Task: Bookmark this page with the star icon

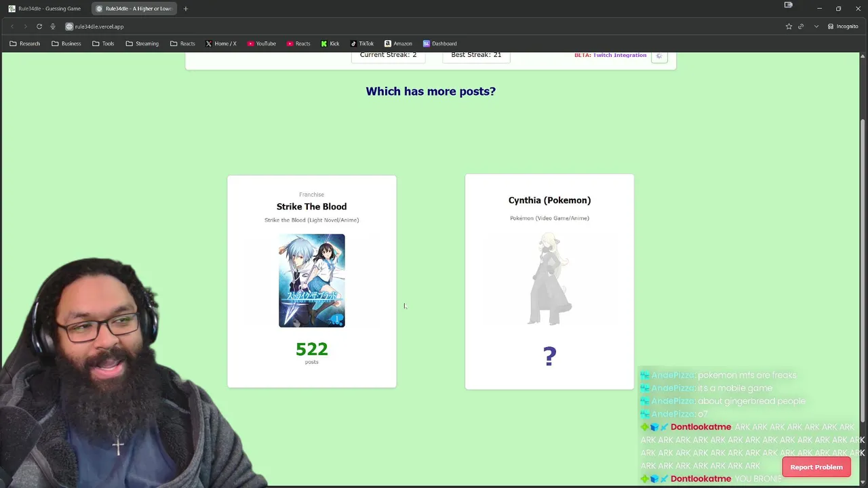Action: tap(789, 26)
